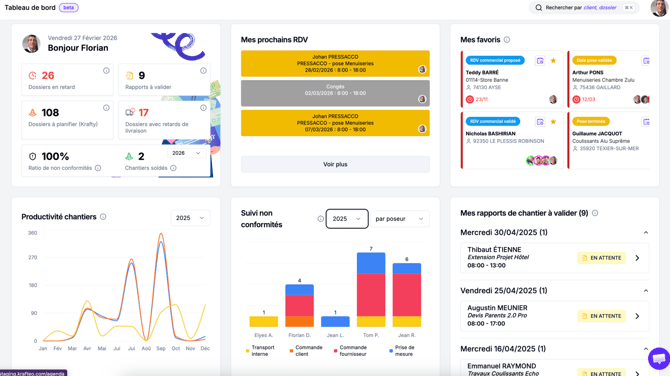Unstar Teddy BARRÉ favorite
The width and height of the screenshot is (670, 376).
point(553,61)
